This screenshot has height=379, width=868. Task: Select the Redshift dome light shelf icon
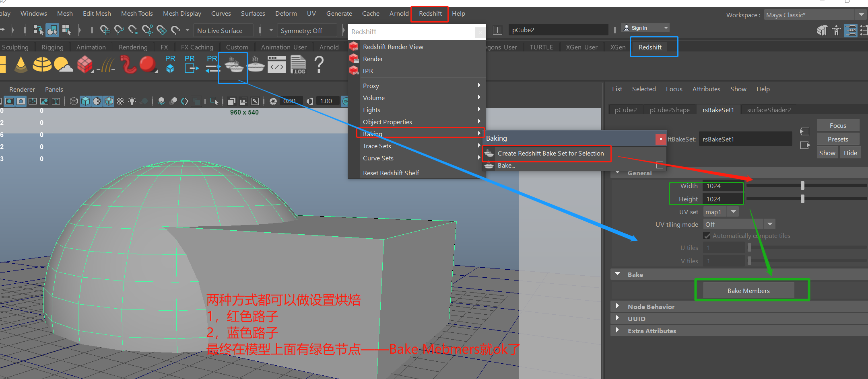point(42,64)
